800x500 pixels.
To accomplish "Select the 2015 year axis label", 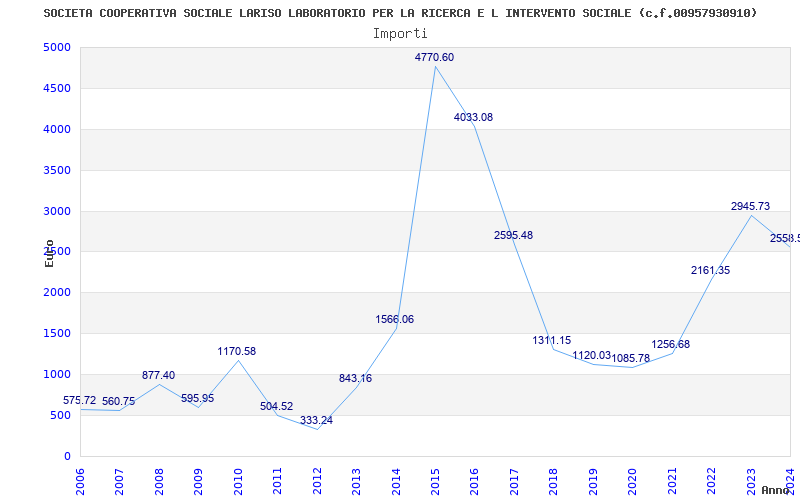I will 435,481.
